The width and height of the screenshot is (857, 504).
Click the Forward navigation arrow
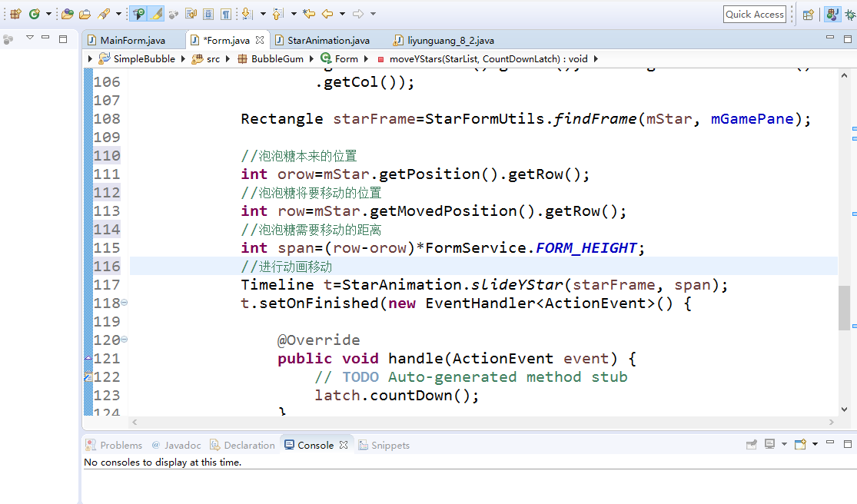coord(358,14)
